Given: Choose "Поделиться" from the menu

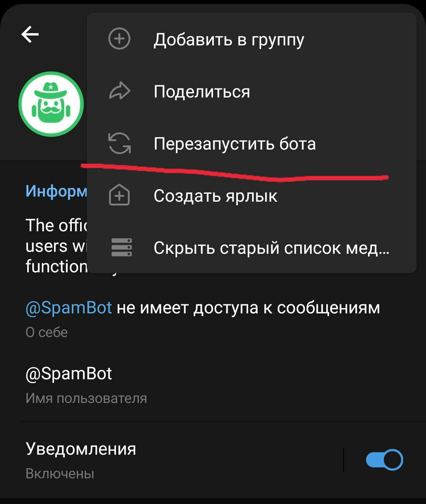Looking at the screenshot, I should 252,91.
